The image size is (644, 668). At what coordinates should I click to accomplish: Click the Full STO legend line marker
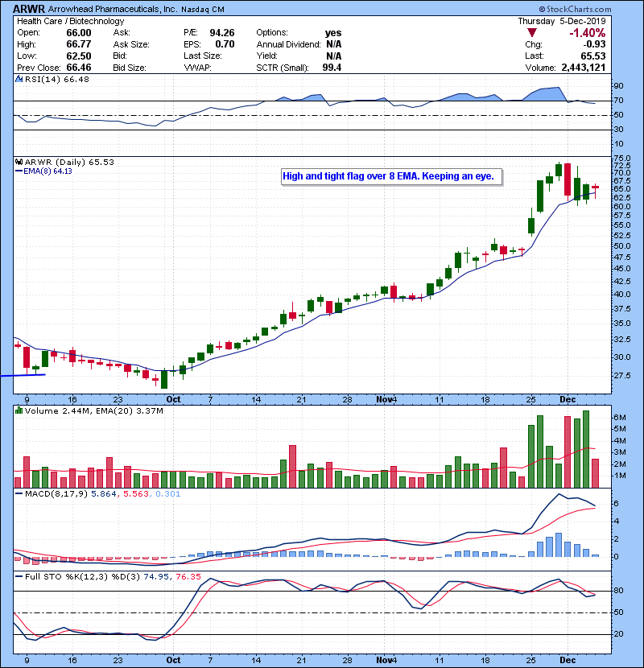[x=19, y=576]
